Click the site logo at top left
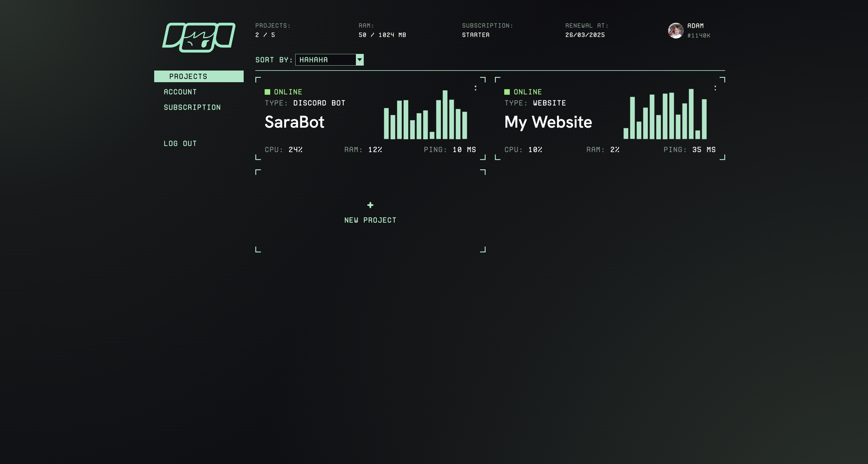This screenshot has width=868, height=464. pyautogui.click(x=199, y=37)
